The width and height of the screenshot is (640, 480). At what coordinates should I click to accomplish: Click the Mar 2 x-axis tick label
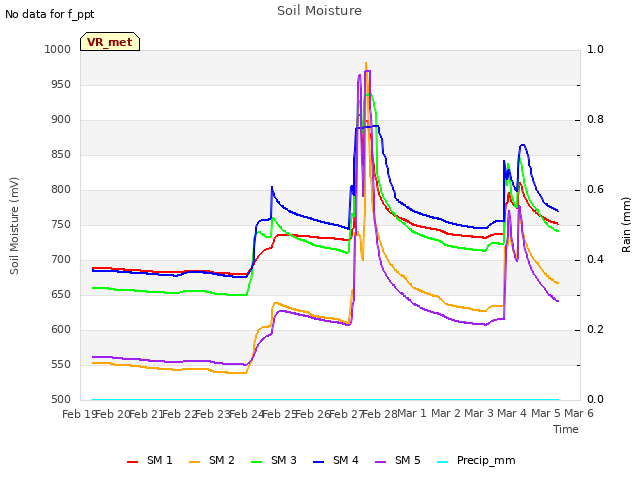[446, 413]
